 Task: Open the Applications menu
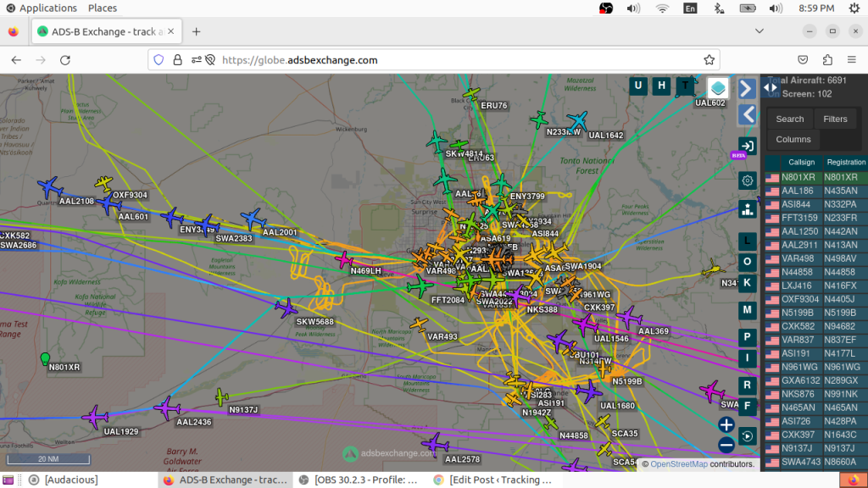[42, 8]
